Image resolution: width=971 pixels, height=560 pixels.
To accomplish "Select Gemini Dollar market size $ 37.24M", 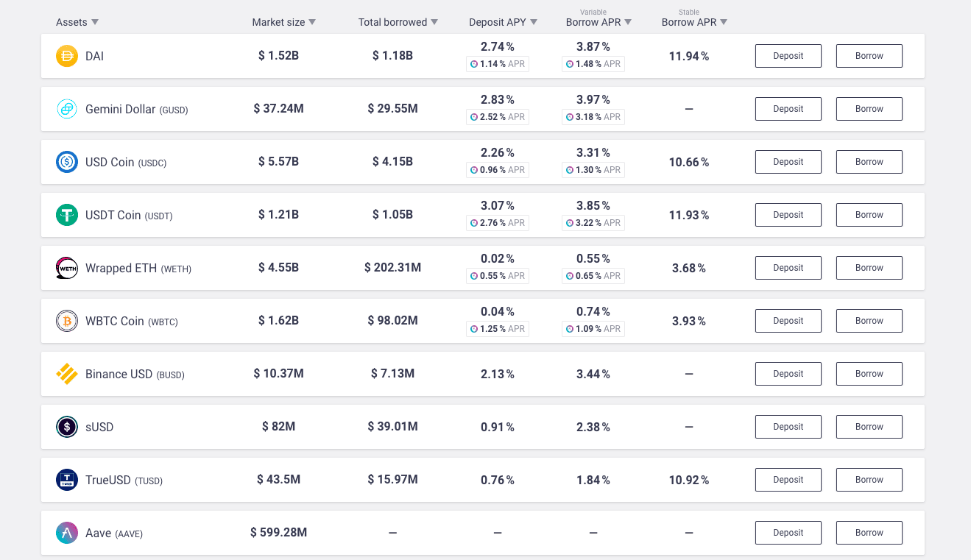I will click(x=278, y=109).
